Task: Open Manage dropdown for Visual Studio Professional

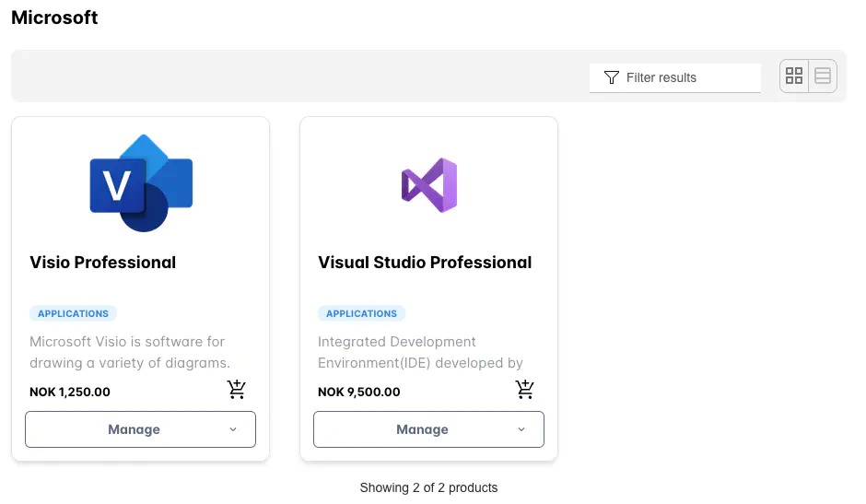Action: pos(428,429)
